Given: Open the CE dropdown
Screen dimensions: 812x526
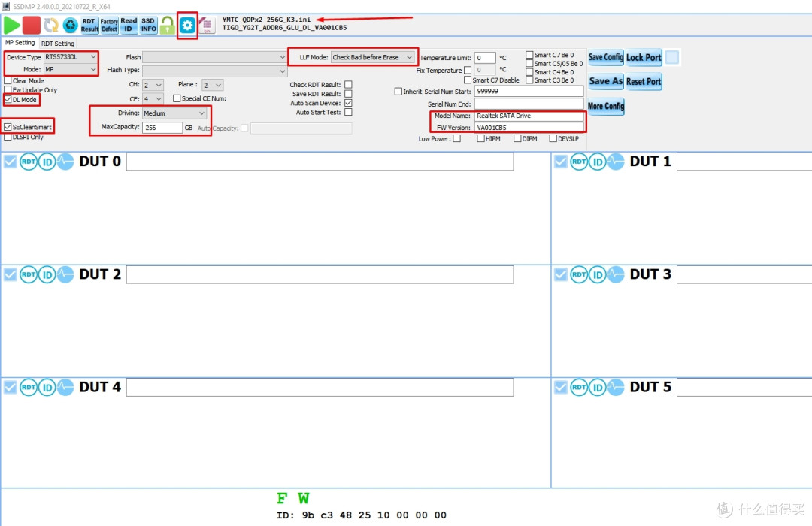Looking at the screenshot, I should (153, 99).
